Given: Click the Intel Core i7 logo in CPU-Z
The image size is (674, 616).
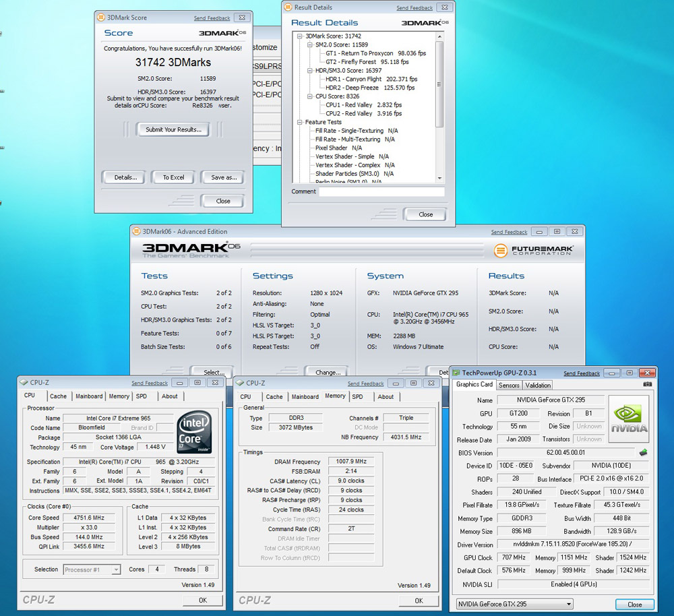Looking at the screenshot, I should pos(194,432).
